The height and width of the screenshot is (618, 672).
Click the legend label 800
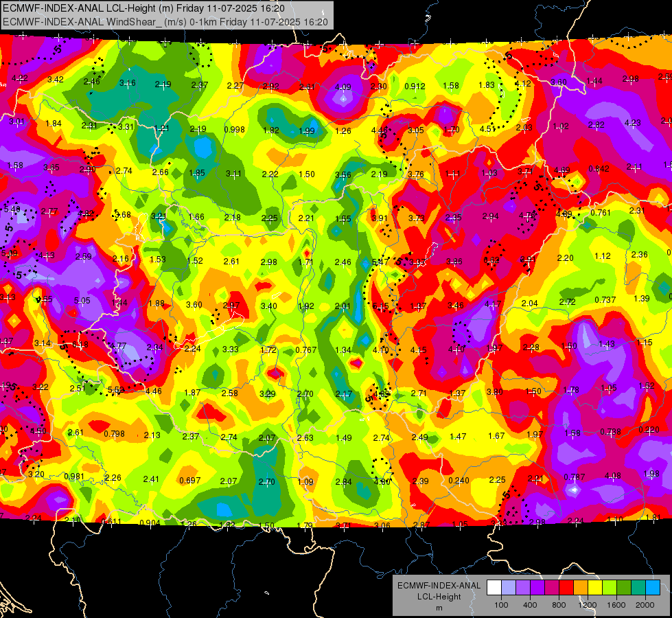tap(559, 605)
